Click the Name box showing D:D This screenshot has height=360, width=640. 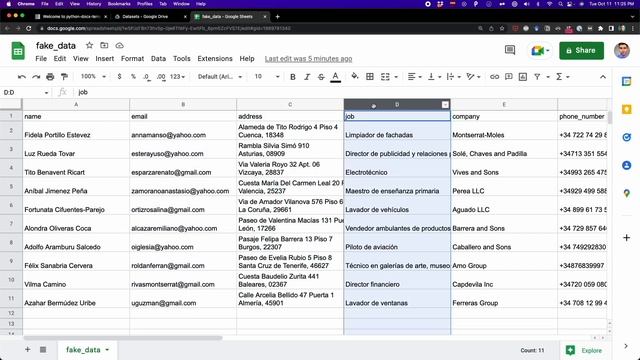click(x=25, y=92)
